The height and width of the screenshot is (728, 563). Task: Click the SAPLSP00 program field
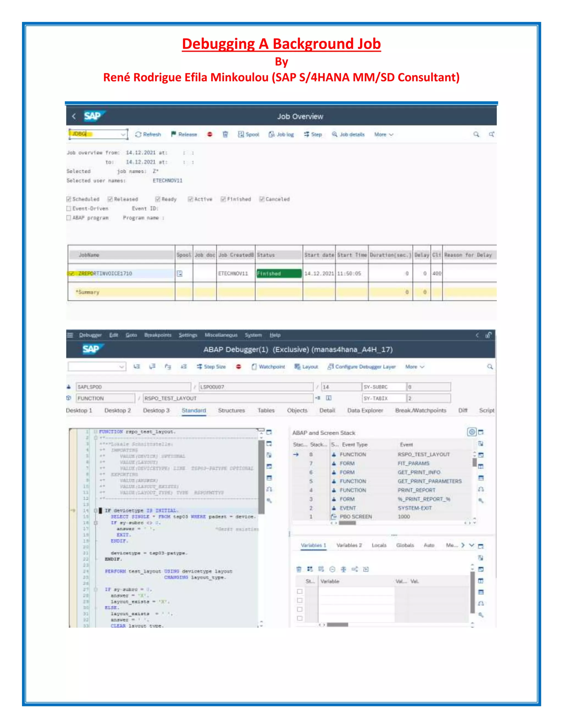coord(133,387)
